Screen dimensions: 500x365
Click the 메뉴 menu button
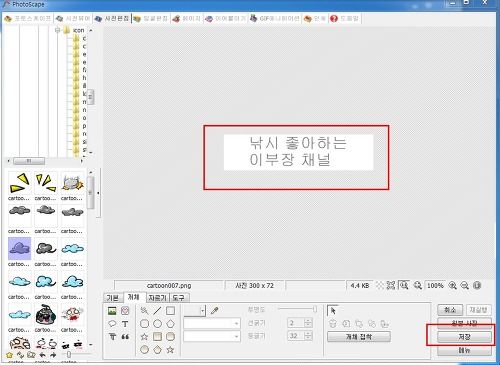coord(464,350)
